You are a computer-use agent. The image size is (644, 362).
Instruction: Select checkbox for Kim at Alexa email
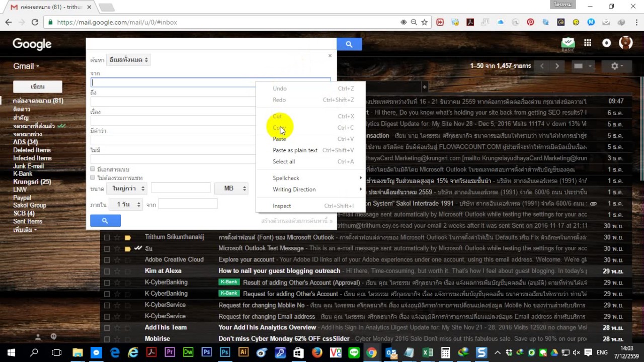pyautogui.click(x=107, y=271)
